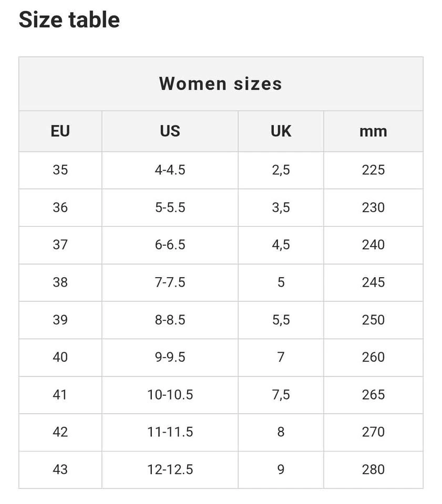Click the US column header
Viewport: 442px width, 504px height.
[x=170, y=131]
